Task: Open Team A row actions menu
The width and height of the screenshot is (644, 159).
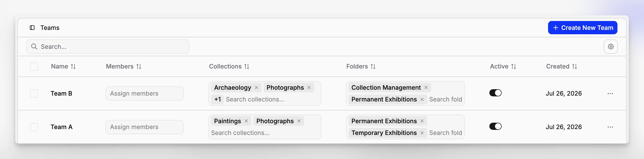Action: (x=610, y=127)
